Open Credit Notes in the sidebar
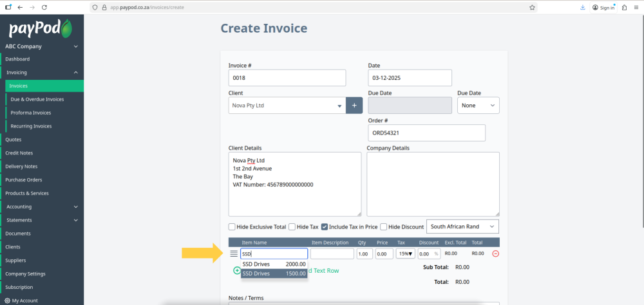Image resolution: width=644 pixels, height=305 pixels. click(x=19, y=153)
